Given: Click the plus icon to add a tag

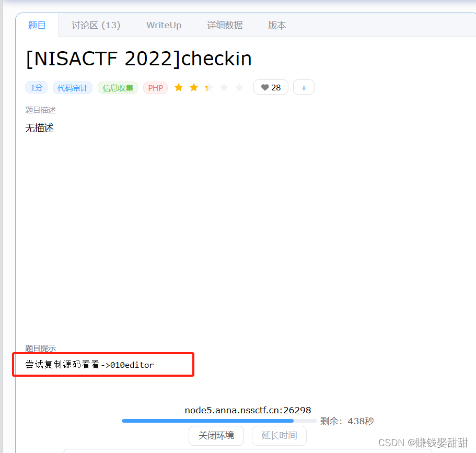Looking at the screenshot, I should point(304,87).
